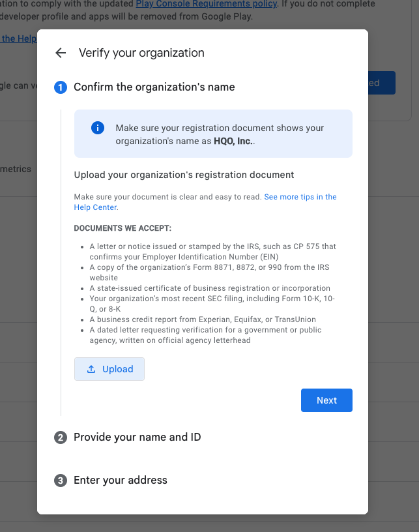Click the business credit report list item
Screen dimensions: 419x532
coord(202,319)
